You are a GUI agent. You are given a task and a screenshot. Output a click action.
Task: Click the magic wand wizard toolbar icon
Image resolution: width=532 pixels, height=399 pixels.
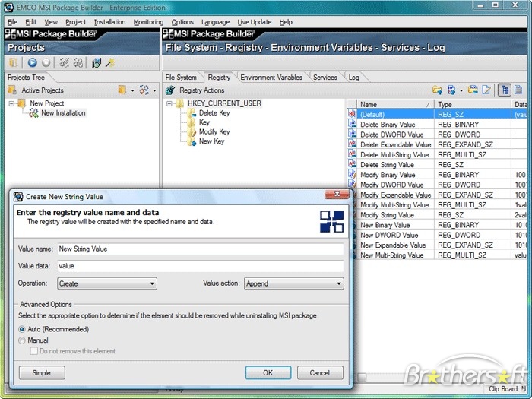pos(110,63)
